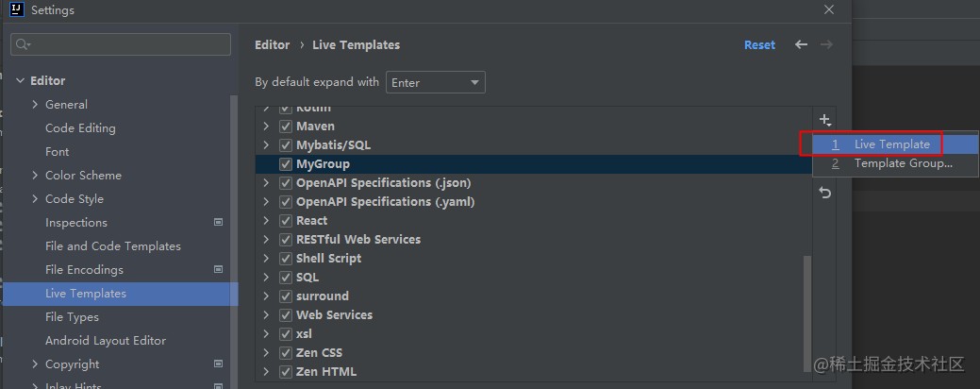Open the File Types settings page
980x389 pixels.
point(72,317)
